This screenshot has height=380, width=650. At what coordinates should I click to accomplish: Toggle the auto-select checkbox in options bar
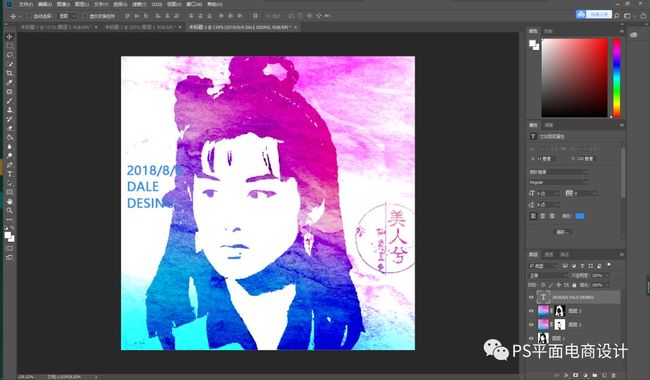pyautogui.click(x=29, y=16)
